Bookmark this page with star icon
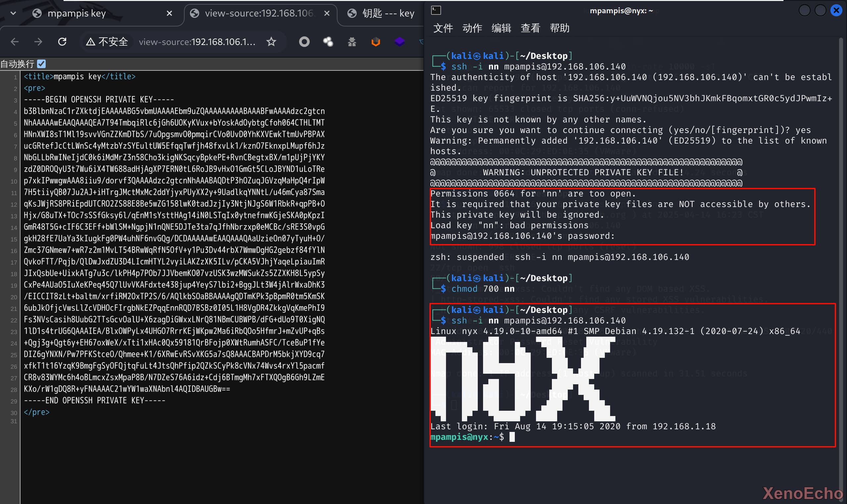Image resolution: width=847 pixels, height=504 pixels. pyautogui.click(x=271, y=42)
